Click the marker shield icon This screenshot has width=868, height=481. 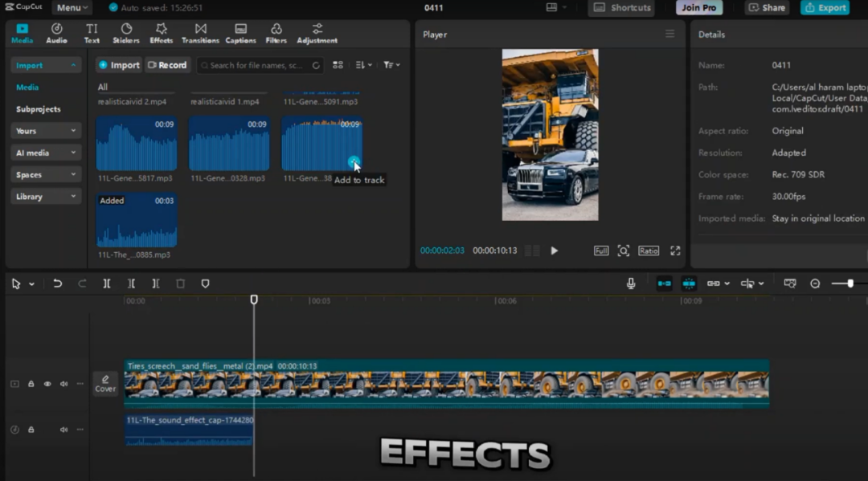click(205, 283)
